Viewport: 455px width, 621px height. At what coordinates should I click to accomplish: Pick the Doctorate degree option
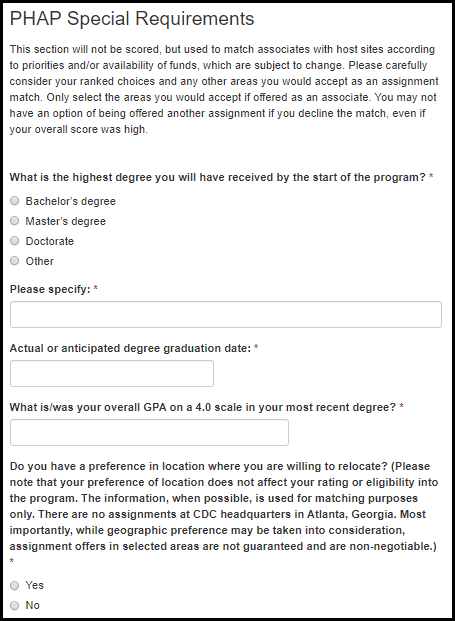coord(15,241)
